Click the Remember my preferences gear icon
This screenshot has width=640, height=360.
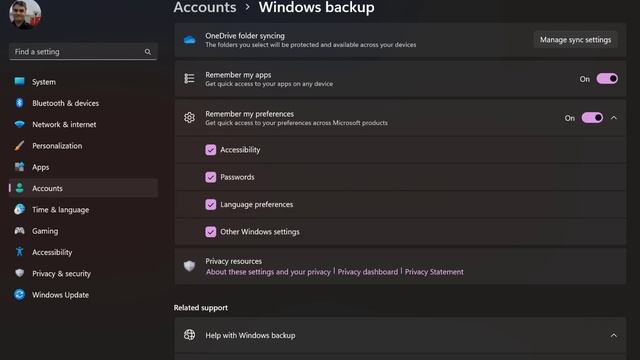(x=189, y=118)
